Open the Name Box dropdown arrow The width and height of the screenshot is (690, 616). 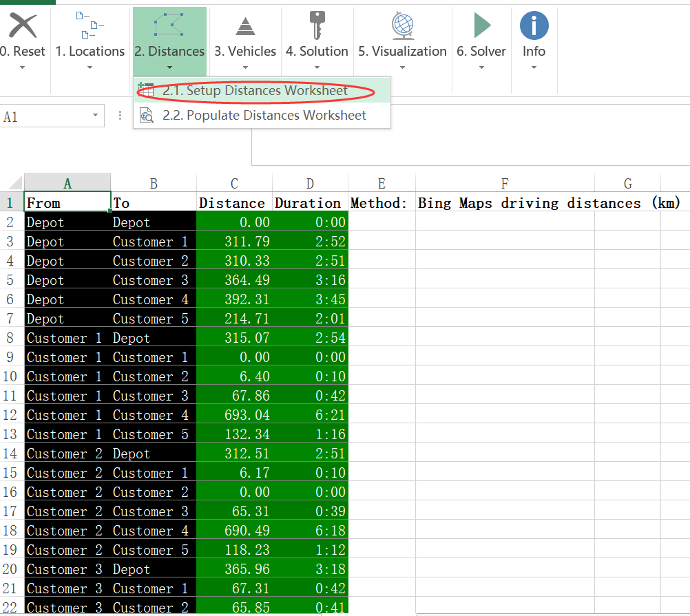tap(95, 116)
